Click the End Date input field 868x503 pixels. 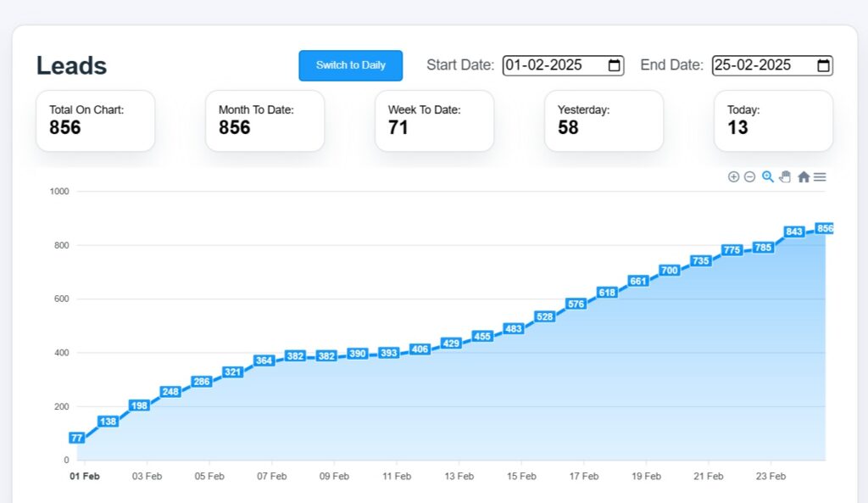coord(760,65)
